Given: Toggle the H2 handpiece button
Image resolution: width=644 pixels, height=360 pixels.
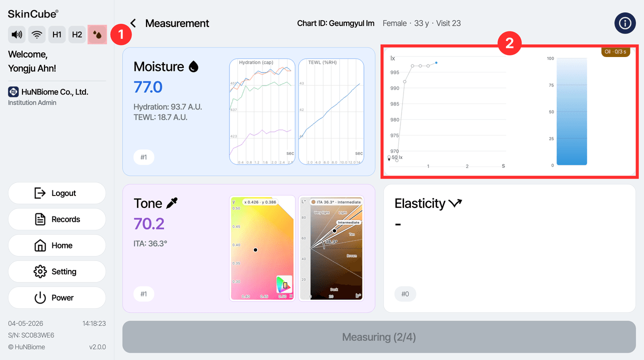Looking at the screenshot, I should 77,34.
